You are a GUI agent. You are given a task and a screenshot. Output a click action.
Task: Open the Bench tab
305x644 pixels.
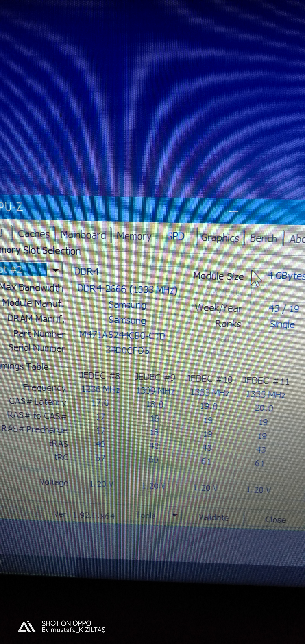[263, 239]
